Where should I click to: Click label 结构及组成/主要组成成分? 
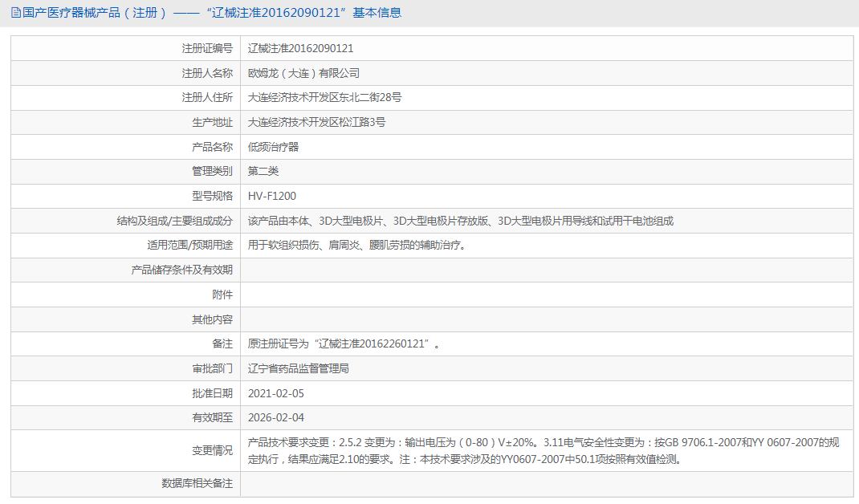click(x=175, y=221)
